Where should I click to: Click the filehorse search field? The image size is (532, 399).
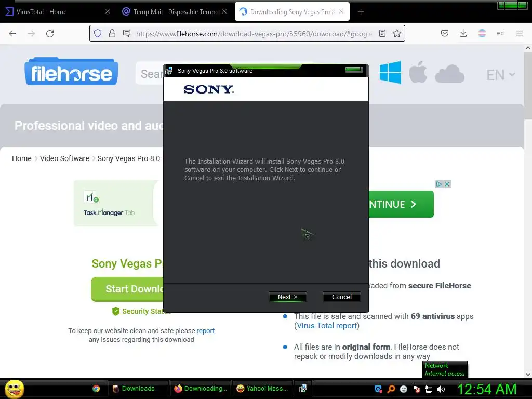click(x=149, y=73)
